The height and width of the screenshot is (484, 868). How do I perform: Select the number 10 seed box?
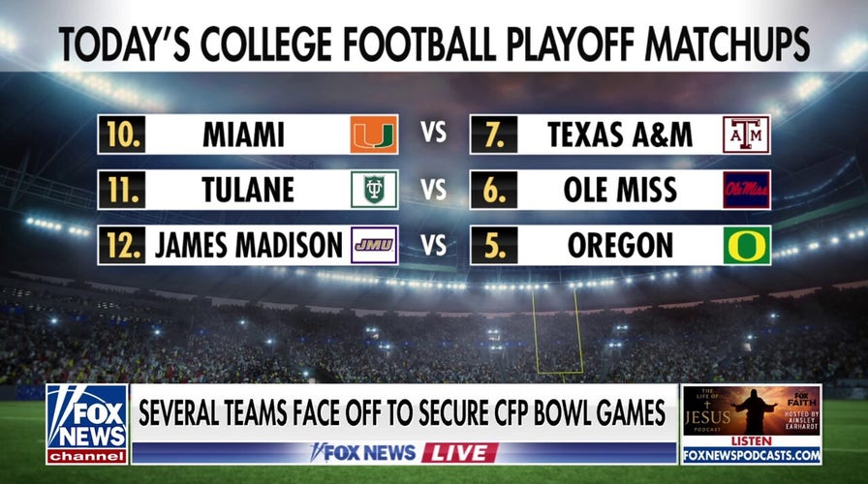121,135
